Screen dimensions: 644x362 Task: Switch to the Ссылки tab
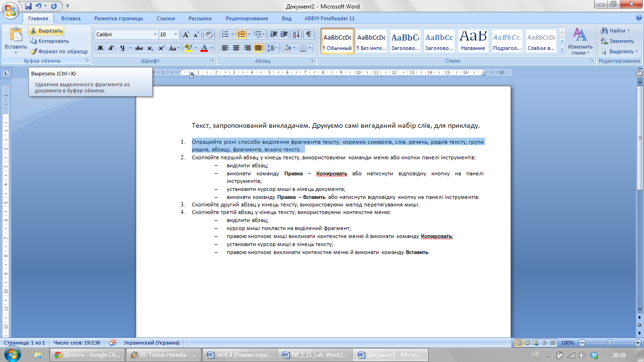(x=166, y=18)
